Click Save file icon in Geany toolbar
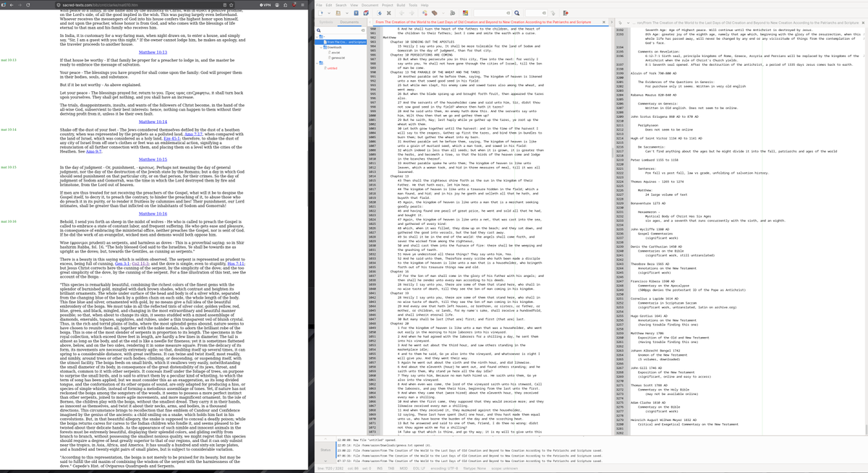Image resolution: width=868 pixels, height=473 pixels. tap(356, 12)
